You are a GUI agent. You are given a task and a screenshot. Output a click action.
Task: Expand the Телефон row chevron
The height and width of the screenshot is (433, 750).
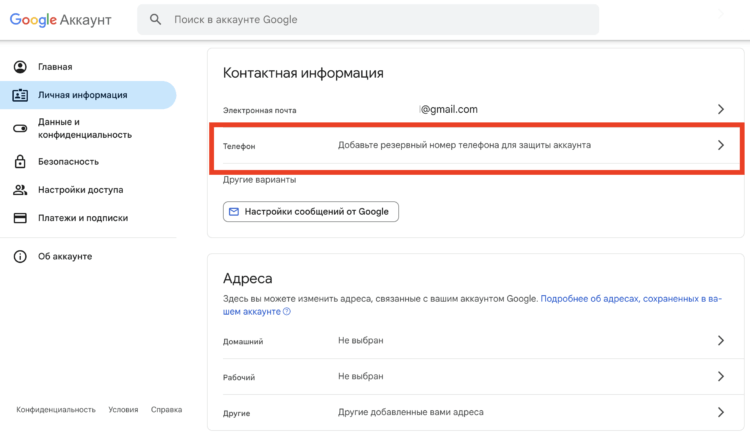coord(721,145)
